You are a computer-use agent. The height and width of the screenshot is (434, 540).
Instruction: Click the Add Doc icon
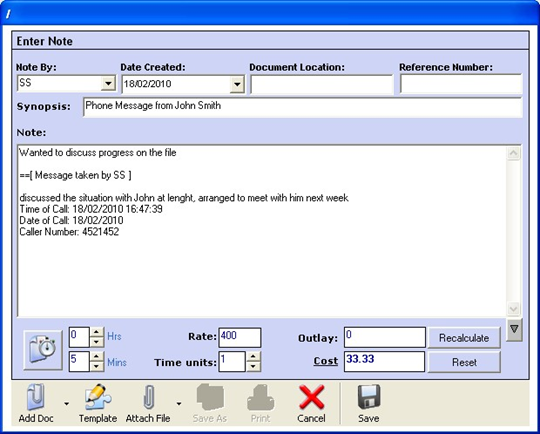click(36, 397)
